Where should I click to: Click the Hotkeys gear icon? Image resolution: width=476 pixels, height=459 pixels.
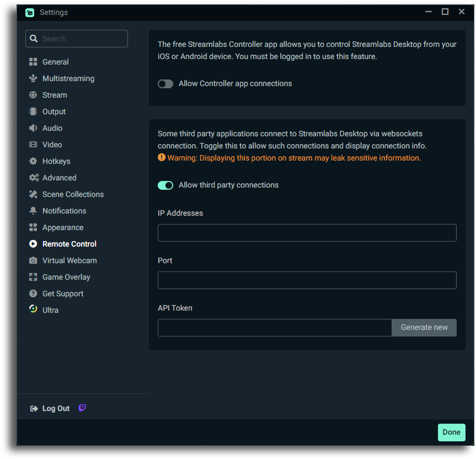point(33,161)
